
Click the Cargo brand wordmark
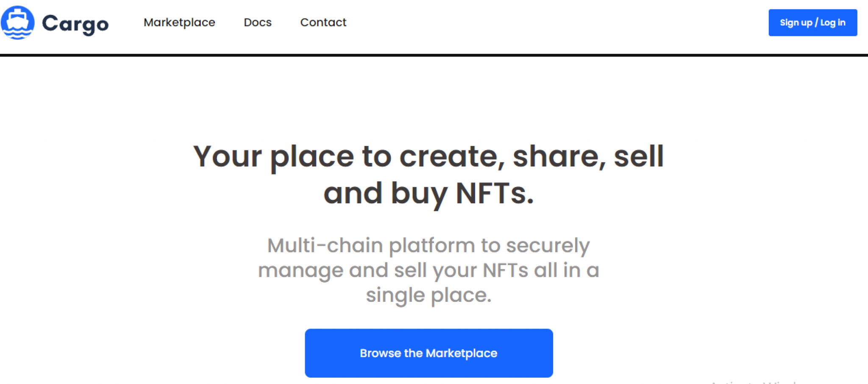75,23
